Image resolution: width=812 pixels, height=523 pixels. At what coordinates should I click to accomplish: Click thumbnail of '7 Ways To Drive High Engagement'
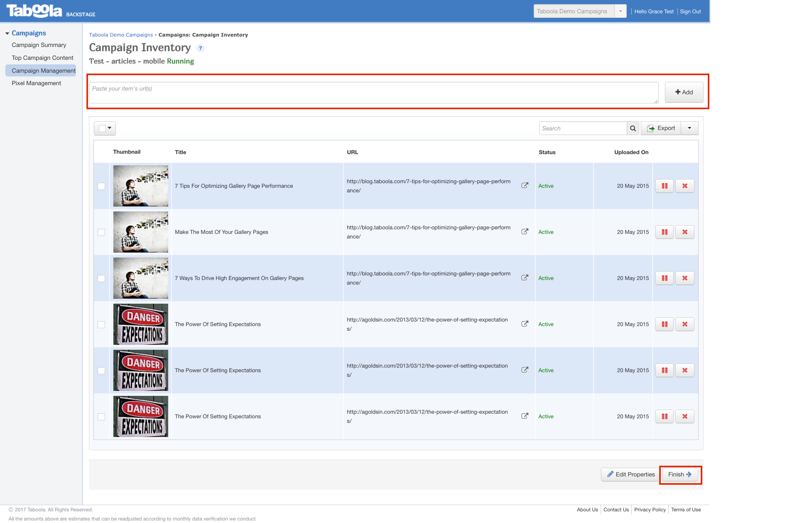pos(141,278)
